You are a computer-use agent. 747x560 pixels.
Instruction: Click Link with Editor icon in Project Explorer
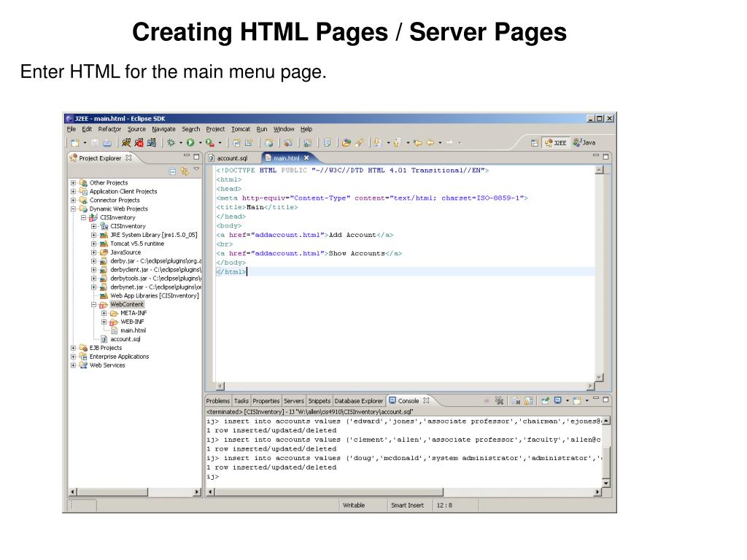pyautogui.click(x=185, y=171)
